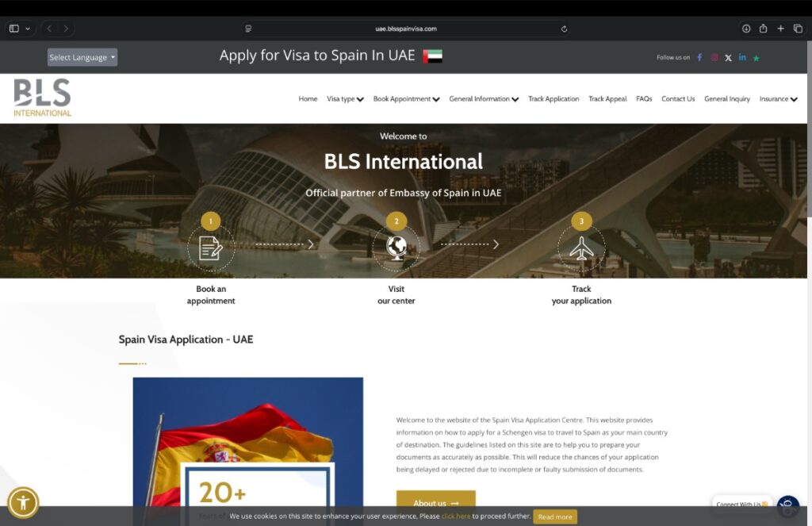Open the Instagram follow icon
The width and height of the screenshot is (812, 526).
point(714,58)
